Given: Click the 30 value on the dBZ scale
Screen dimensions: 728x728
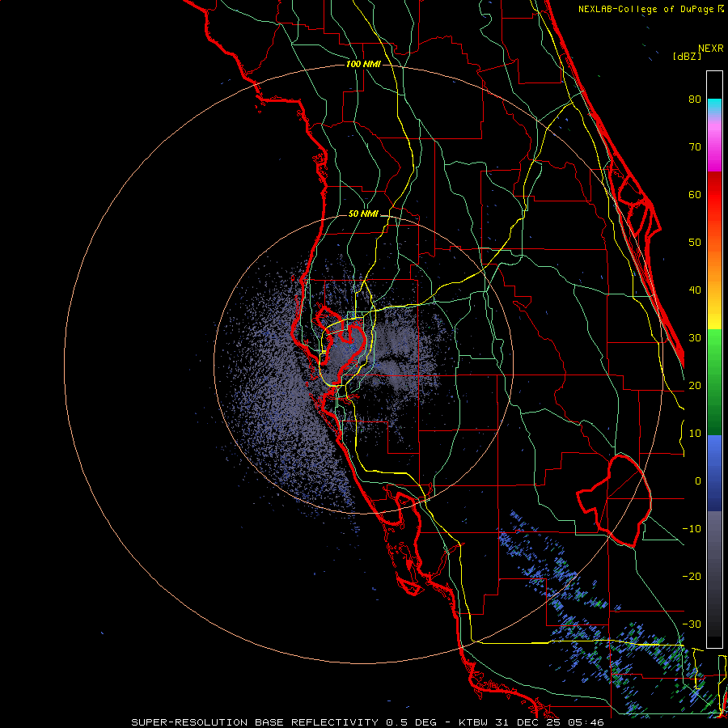Looking at the screenshot, I should point(695,338).
